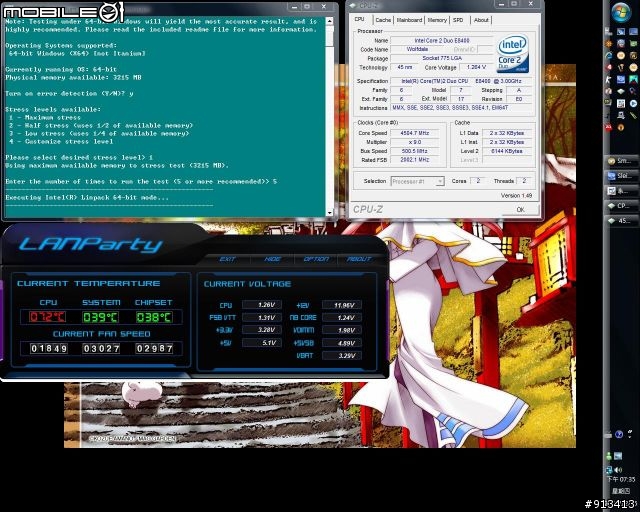
Task: Launch the Counter-Strike quick launch icon
Action: (x=608, y=79)
